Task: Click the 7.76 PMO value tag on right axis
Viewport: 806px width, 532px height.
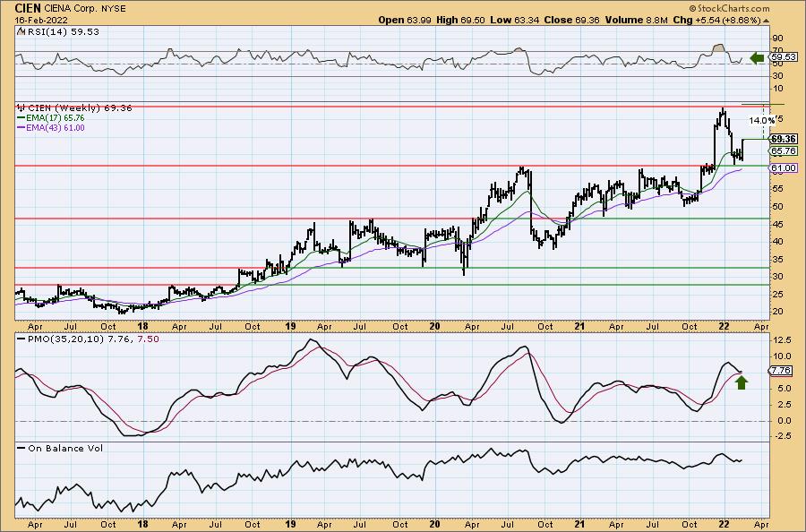Action: (782, 371)
